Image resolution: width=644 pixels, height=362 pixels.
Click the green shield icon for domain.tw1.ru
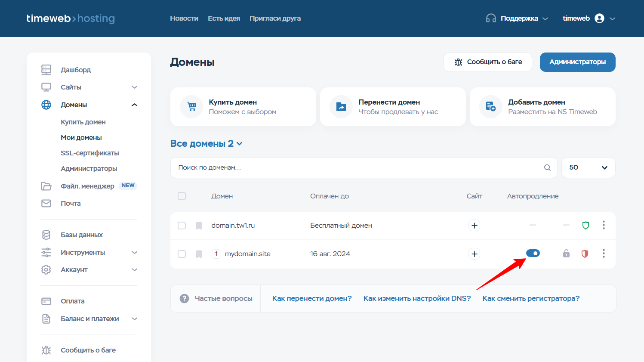point(585,225)
